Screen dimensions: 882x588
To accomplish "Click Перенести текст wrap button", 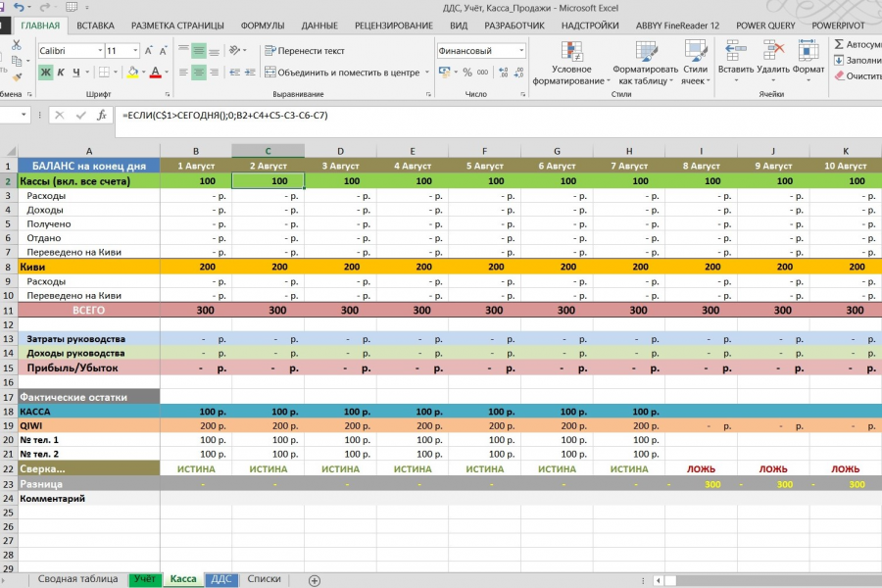I will (305, 51).
